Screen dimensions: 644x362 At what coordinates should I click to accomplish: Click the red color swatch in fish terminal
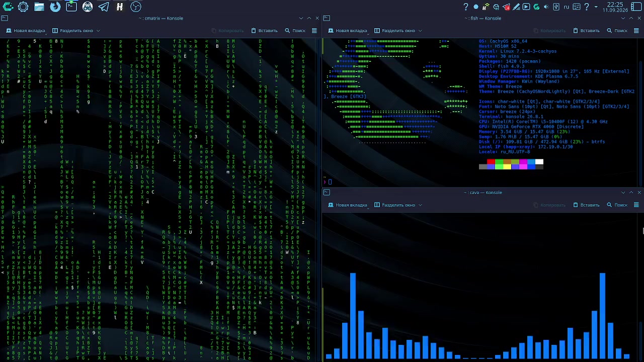pyautogui.click(x=491, y=162)
